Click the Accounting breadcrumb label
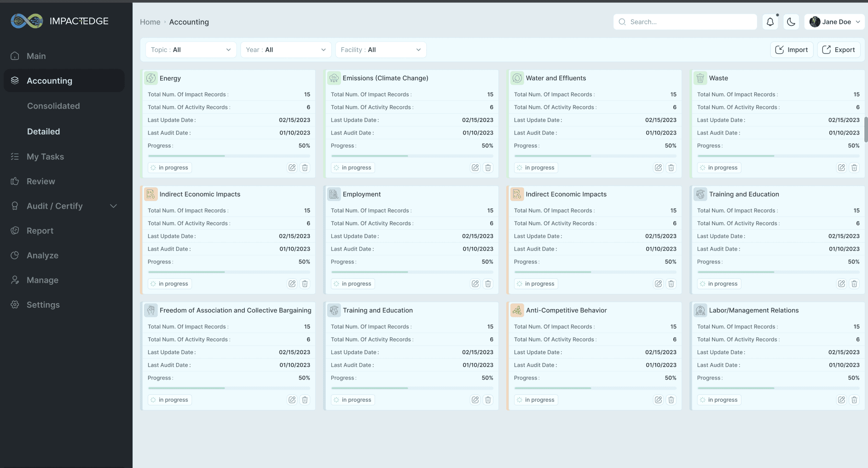 point(189,22)
